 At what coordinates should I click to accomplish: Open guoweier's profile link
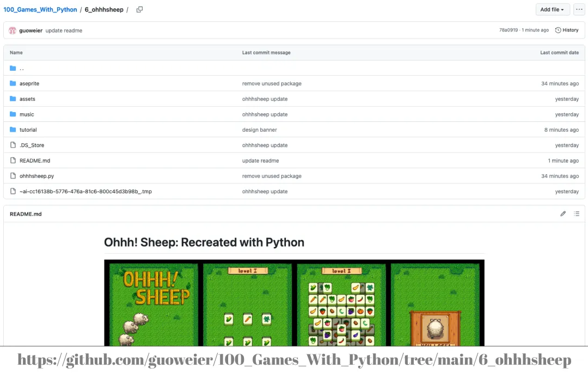[30, 30]
